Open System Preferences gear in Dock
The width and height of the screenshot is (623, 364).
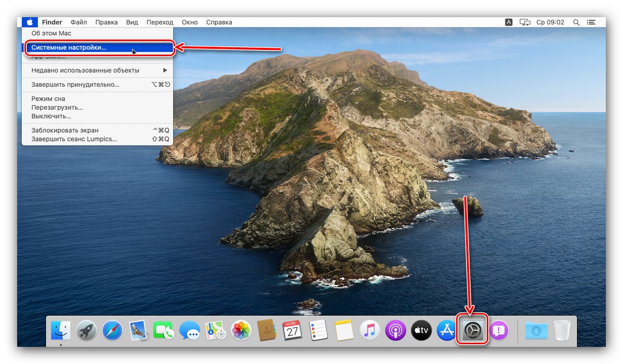point(472,330)
